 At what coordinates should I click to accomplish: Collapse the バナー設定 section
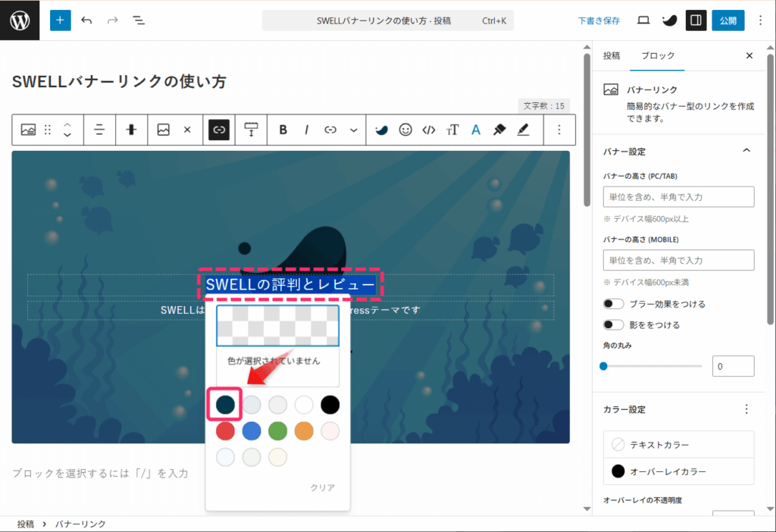pos(746,151)
